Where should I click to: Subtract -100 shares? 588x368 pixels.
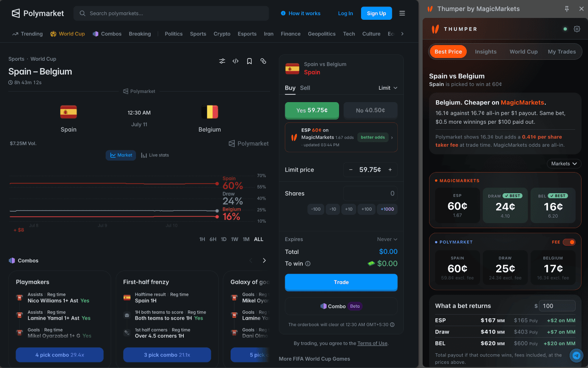(316, 209)
